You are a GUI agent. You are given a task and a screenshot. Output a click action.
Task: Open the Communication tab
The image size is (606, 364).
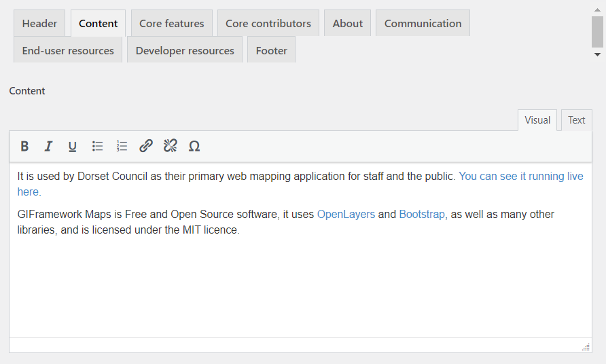click(423, 23)
